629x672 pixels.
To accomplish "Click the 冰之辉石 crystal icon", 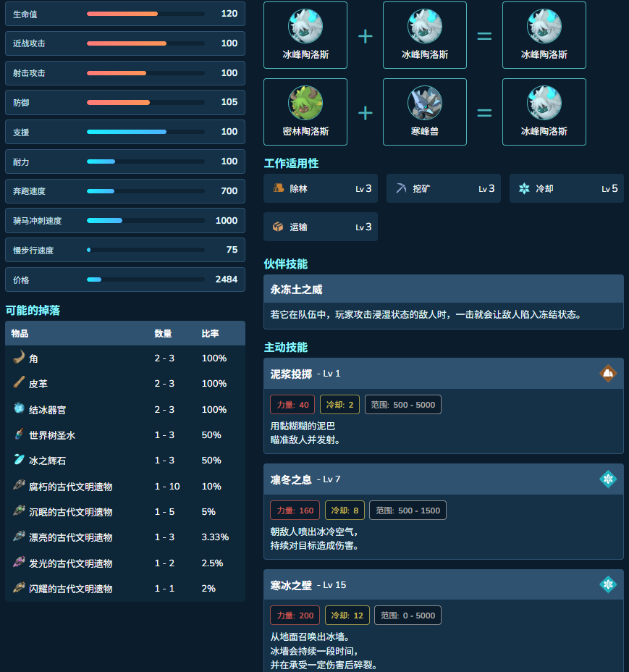I will 19,459.
